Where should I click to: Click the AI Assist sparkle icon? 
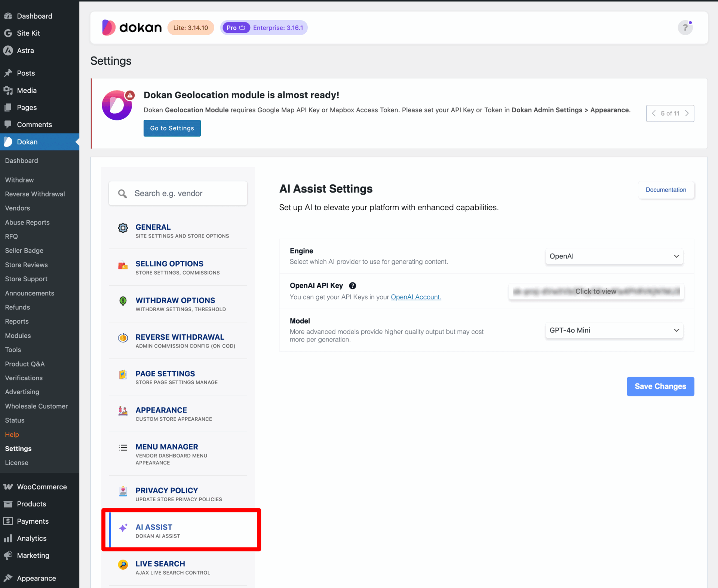tap(123, 528)
